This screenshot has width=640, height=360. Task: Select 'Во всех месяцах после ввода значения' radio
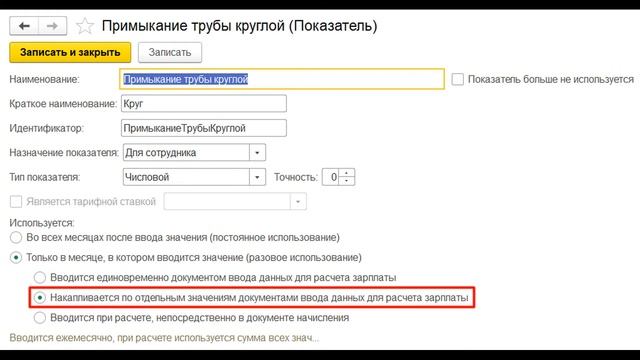(16, 237)
